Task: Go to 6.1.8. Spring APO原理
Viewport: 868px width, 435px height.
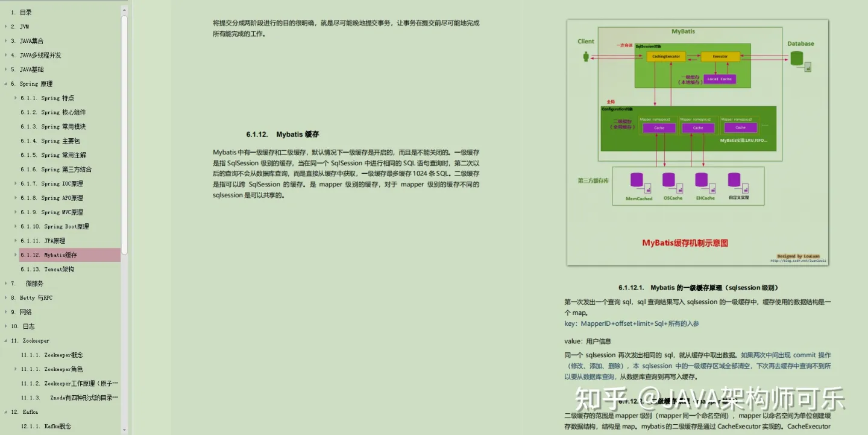Action: pos(52,198)
